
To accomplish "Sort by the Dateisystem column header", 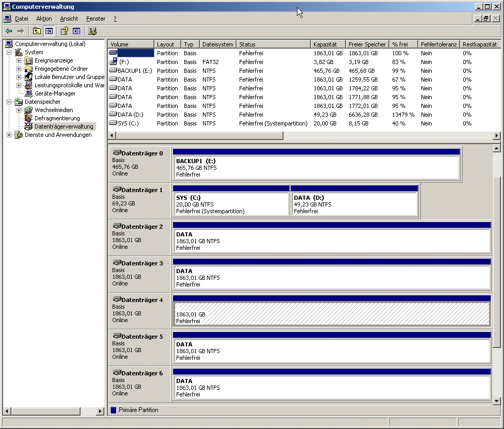I will point(218,44).
